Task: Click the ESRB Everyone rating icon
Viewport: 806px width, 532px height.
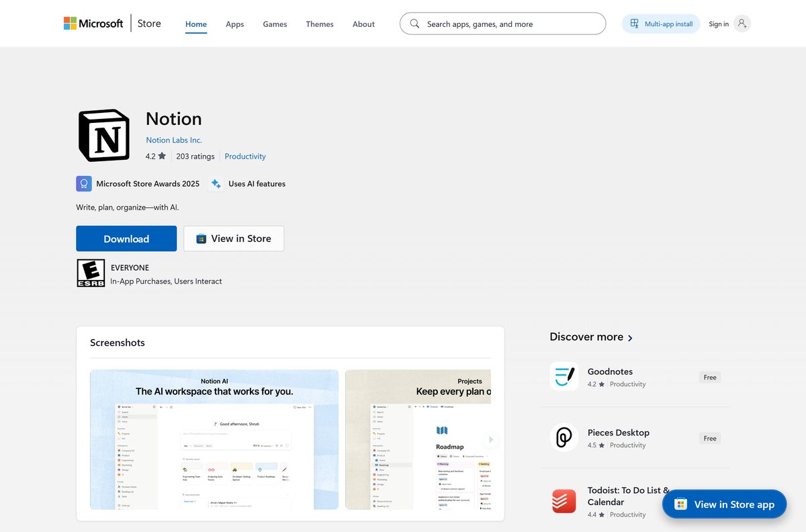Action: click(x=91, y=273)
